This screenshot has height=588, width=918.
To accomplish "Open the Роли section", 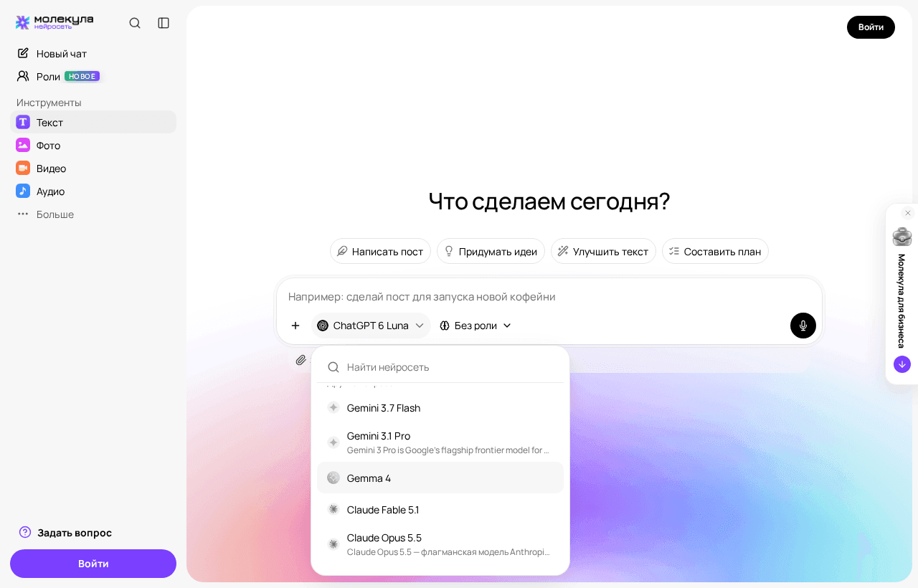I will point(93,76).
